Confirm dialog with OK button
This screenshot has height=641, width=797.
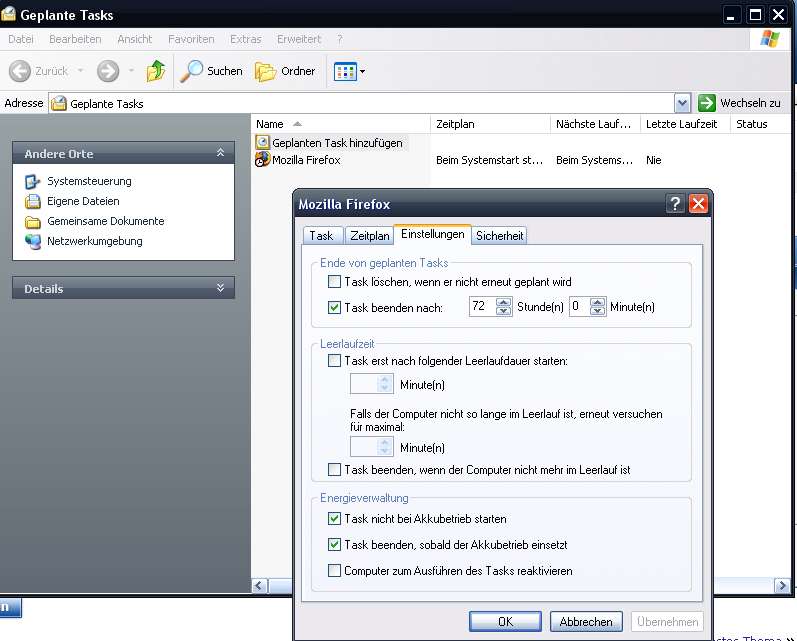click(505, 621)
